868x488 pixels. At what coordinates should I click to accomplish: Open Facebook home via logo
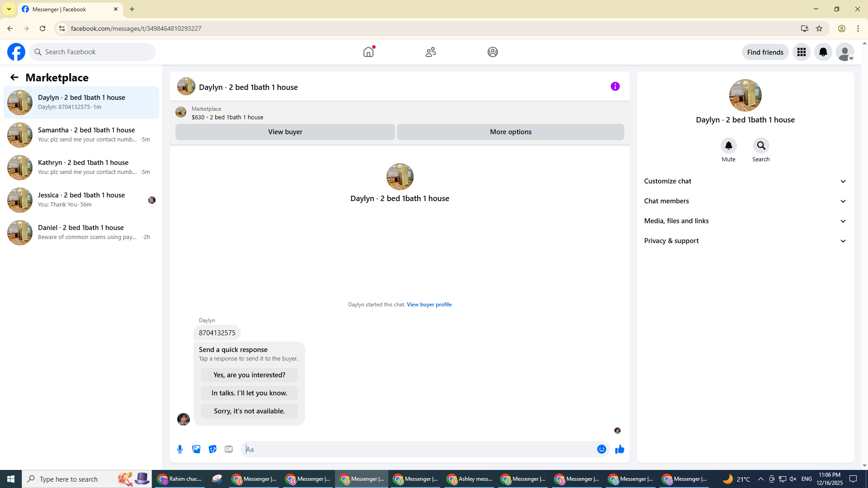16,52
